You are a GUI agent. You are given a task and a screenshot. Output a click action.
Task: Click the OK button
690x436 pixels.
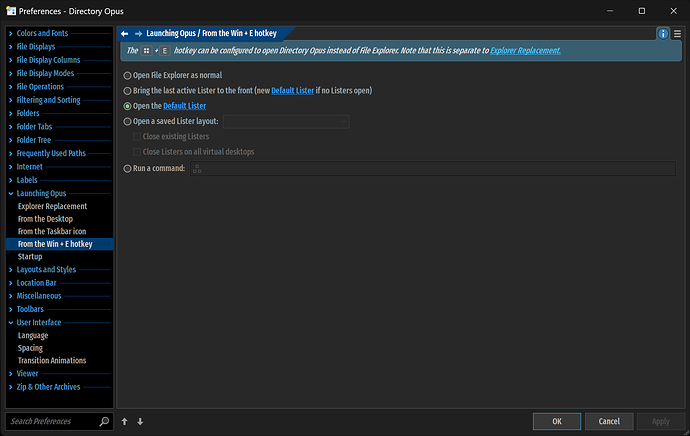point(557,421)
